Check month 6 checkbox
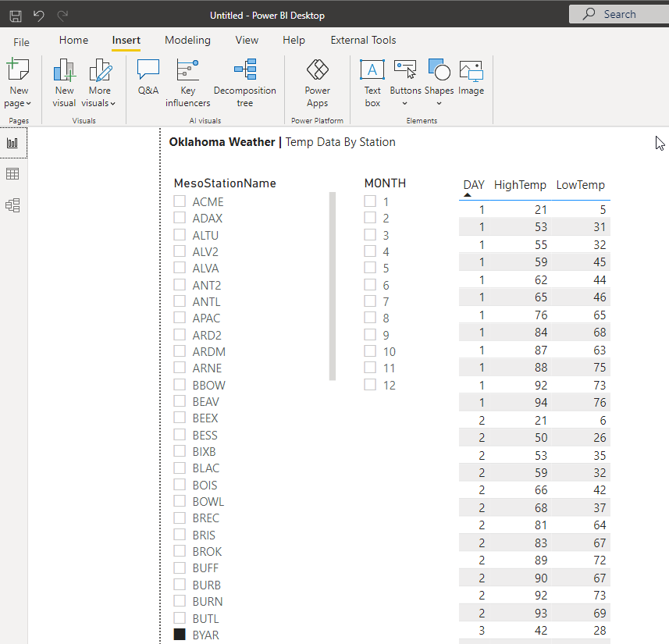This screenshot has width=669, height=644. coord(370,284)
